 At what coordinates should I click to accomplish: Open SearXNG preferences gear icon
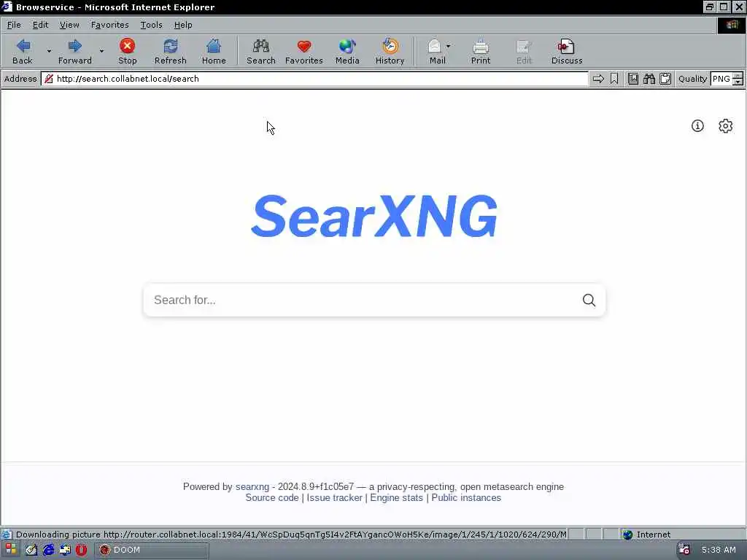tap(726, 125)
